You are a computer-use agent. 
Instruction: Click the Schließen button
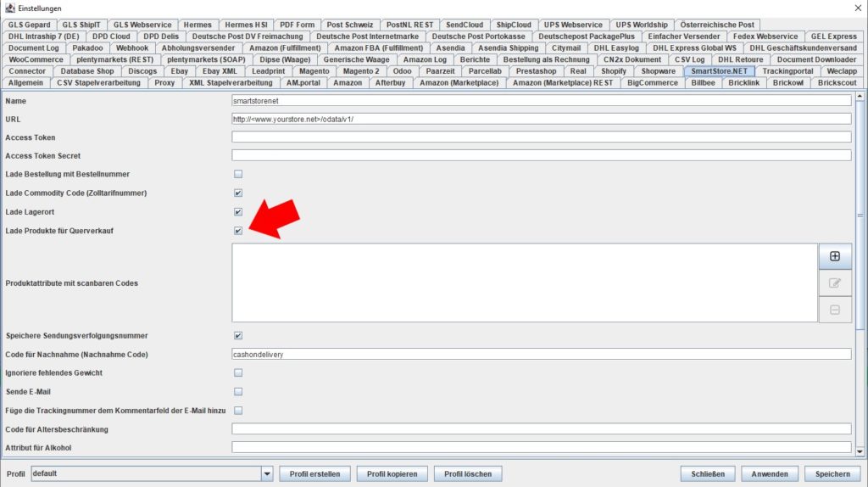click(x=708, y=473)
